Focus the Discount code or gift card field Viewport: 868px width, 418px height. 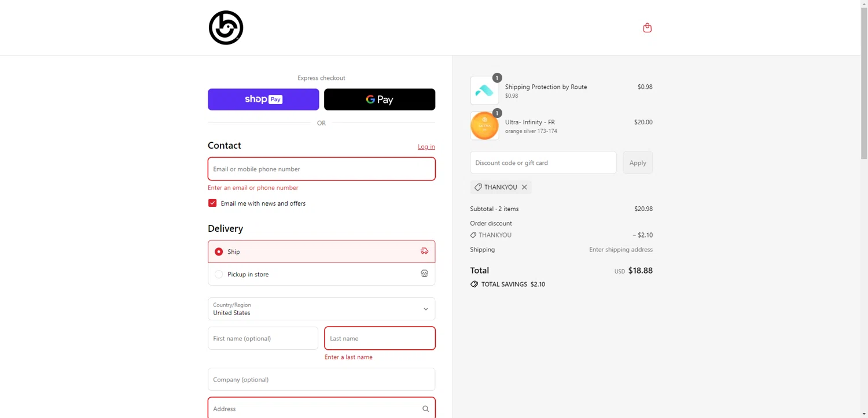[543, 162]
